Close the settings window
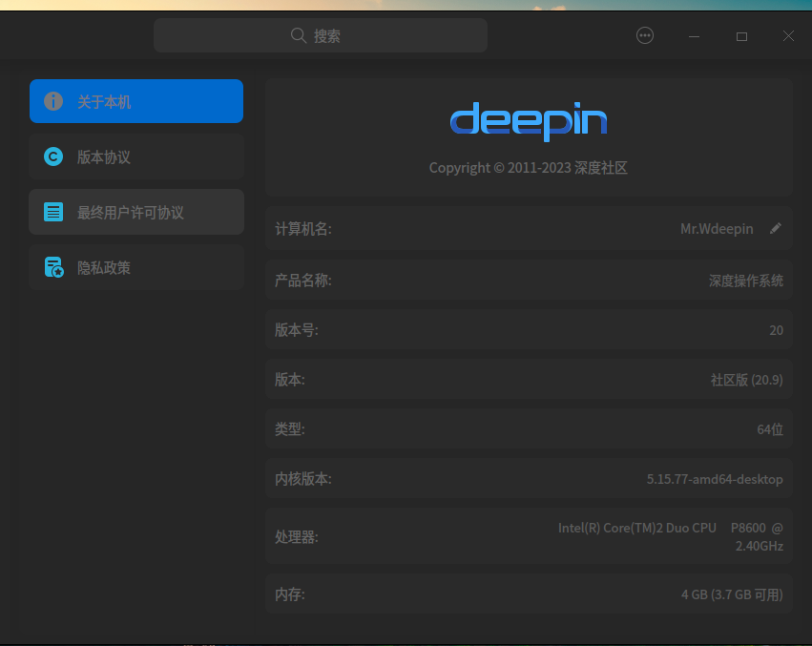This screenshot has width=812, height=646. coord(788,35)
